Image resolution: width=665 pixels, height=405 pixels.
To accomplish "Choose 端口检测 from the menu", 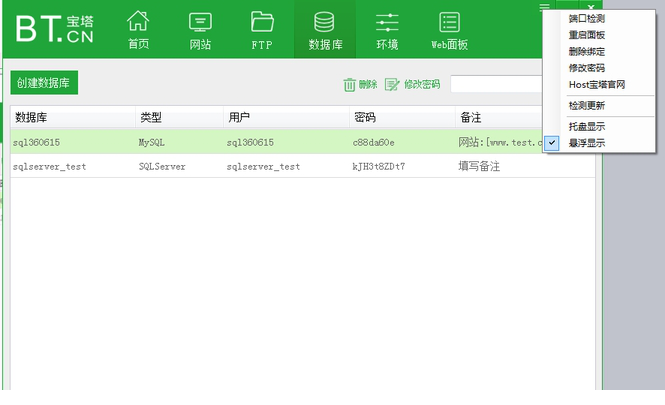I will [586, 19].
